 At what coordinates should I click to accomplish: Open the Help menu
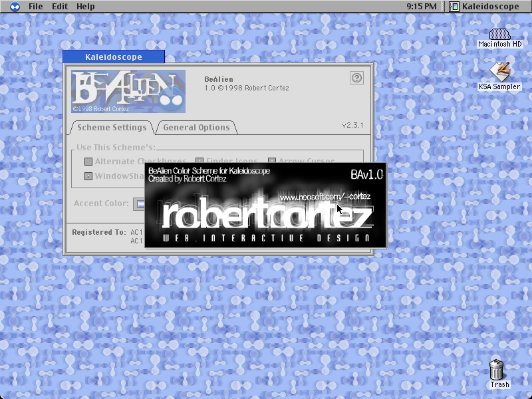click(x=86, y=7)
